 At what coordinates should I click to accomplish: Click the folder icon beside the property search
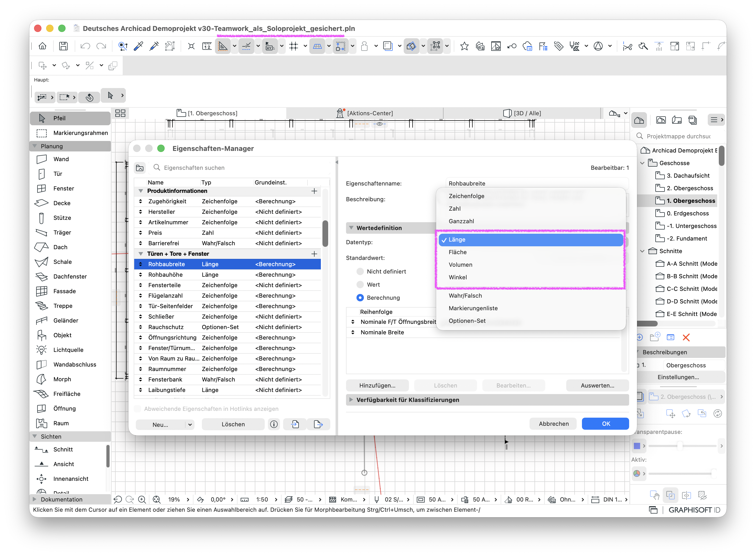tap(140, 168)
